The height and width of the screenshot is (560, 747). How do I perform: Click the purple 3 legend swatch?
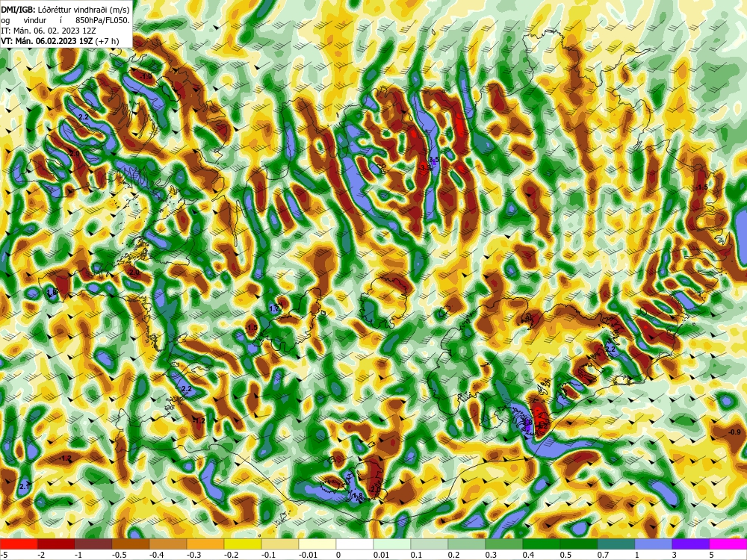click(x=691, y=544)
